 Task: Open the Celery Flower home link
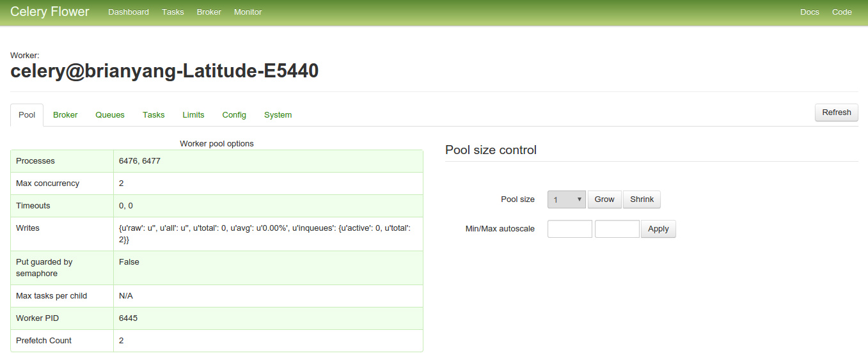coord(50,12)
